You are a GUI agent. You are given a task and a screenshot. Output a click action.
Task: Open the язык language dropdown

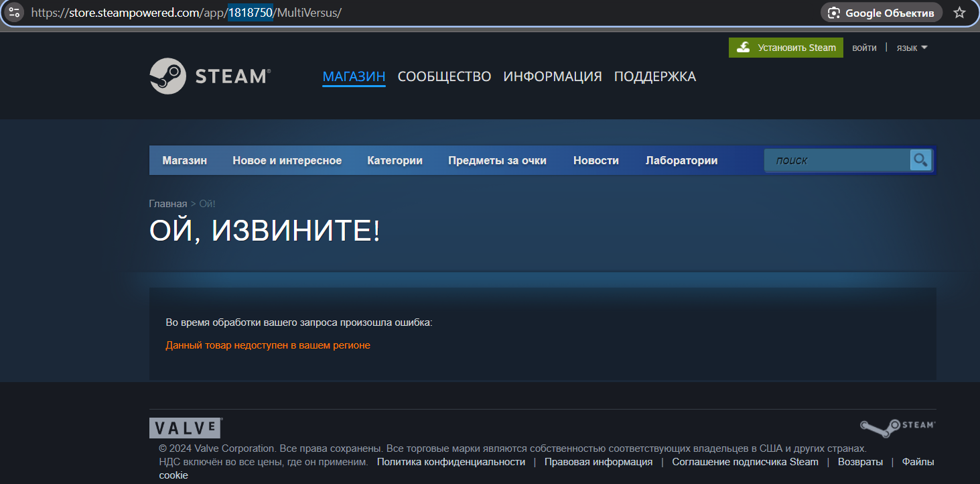tap(912, 48)
